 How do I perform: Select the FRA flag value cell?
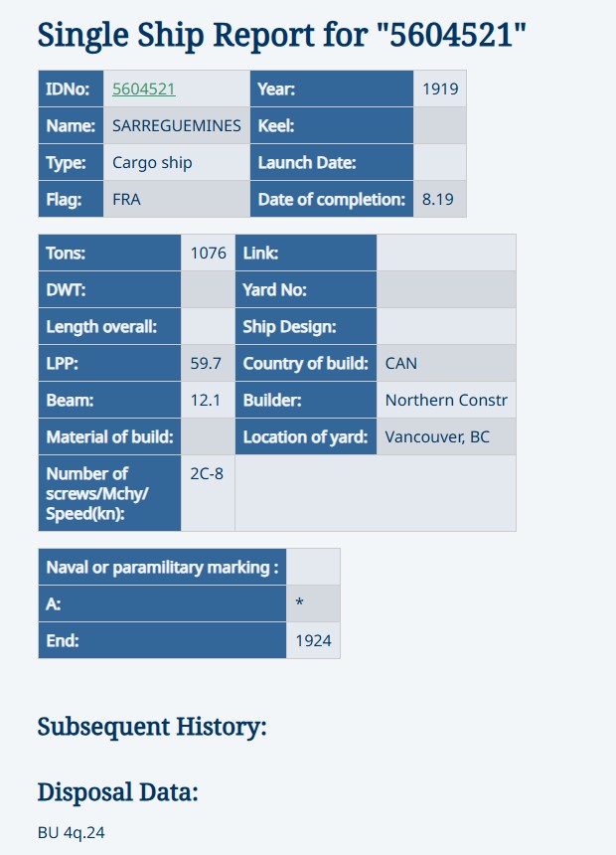(x=127, y=199)
